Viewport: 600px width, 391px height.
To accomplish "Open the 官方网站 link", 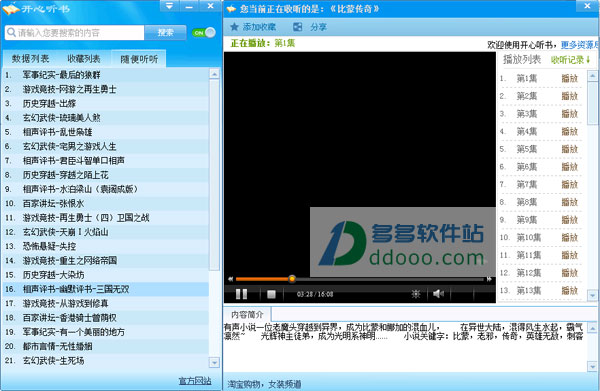I will coord(195,381).
